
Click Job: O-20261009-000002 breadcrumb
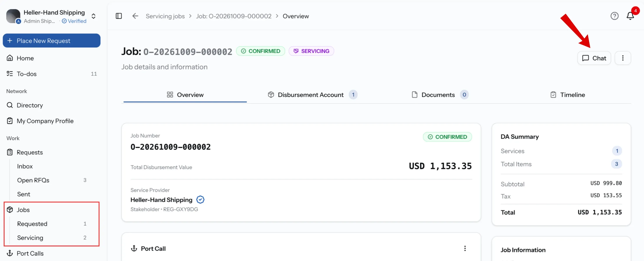[234, 16]
